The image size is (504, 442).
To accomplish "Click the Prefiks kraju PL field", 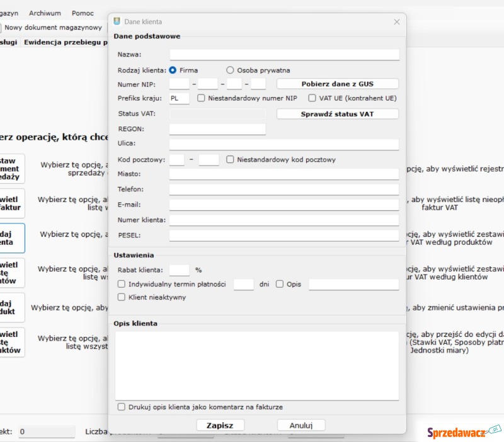I will (179, 98).
